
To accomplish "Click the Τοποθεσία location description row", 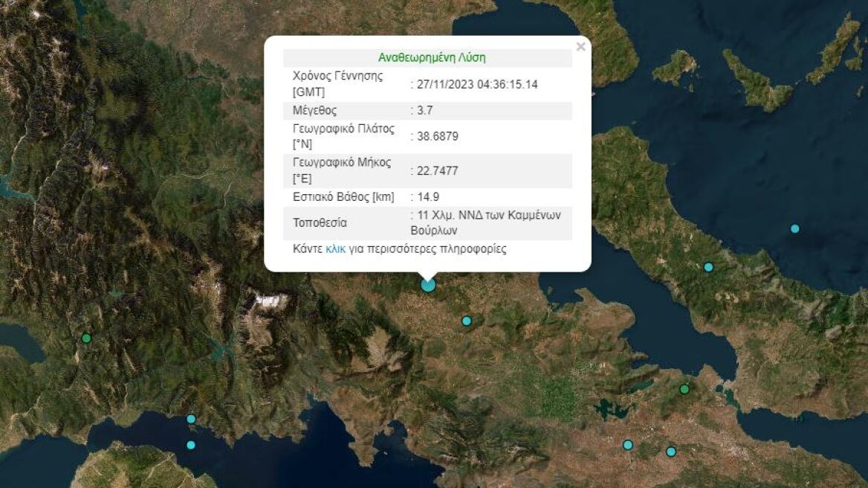I will tap(427, 222).
